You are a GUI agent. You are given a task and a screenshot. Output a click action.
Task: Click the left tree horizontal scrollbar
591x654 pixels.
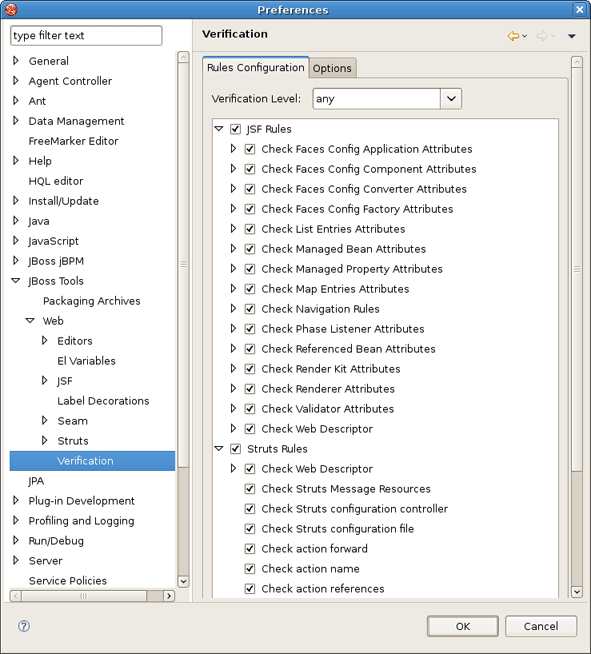[x=84, y=596]
